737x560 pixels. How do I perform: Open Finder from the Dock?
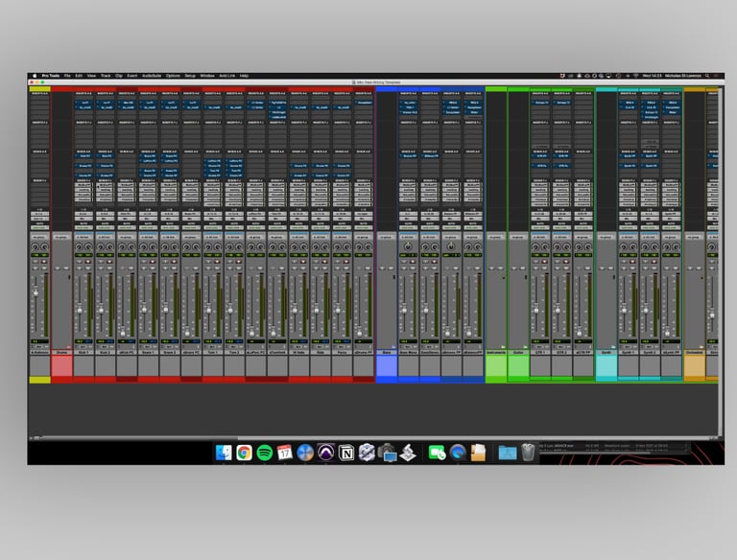point(224,453)
